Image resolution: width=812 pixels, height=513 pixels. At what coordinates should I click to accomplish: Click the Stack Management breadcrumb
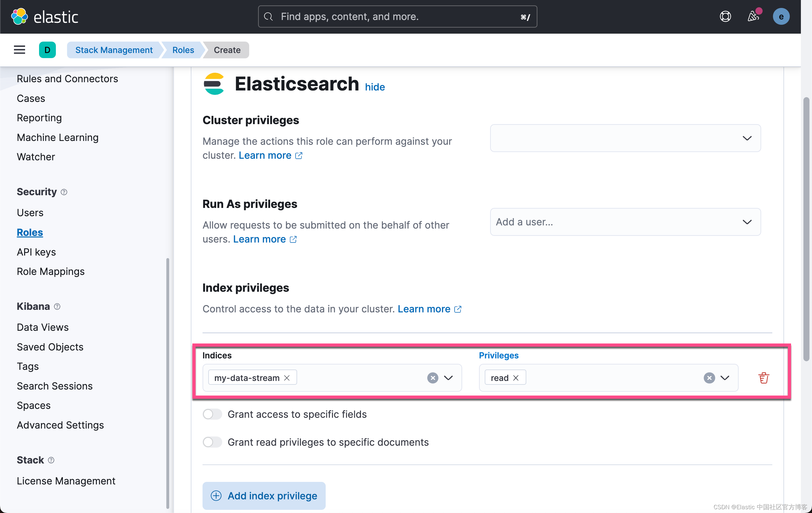point(114,50)
